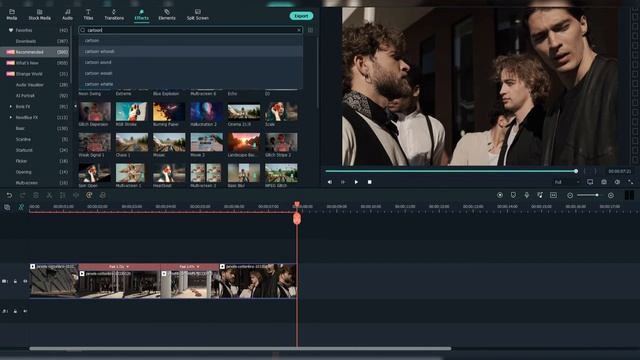Click the Add Track icon left of the ruler
Screen dimensions: 640x360
coord(7,207)
